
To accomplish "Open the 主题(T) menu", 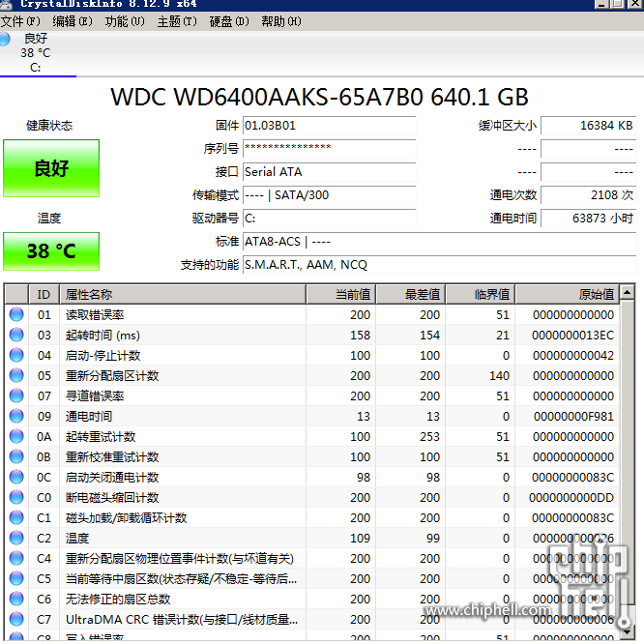I will click(177, 21).
